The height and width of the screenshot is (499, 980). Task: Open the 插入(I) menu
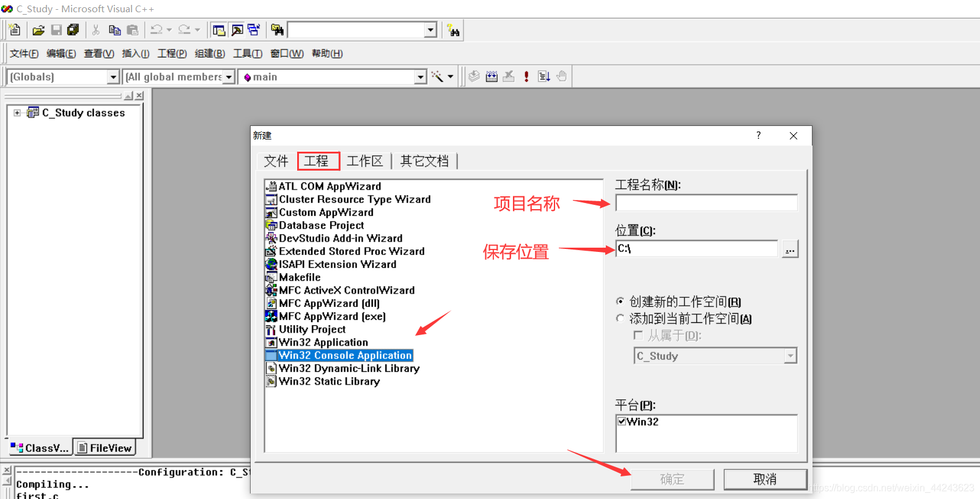click(136, 54)
